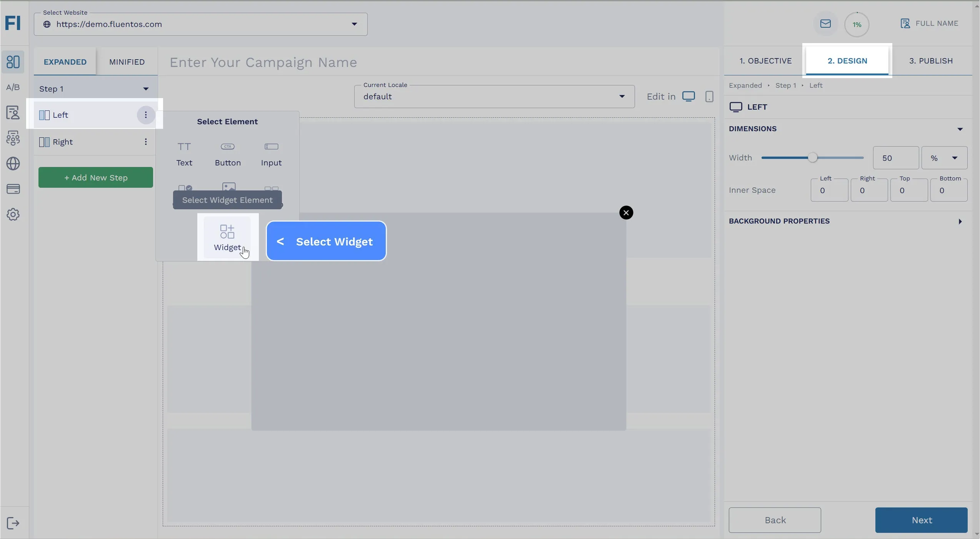This screenshot has width=980, height=539.
Task: Switch editing to desktop view
Action: pyautogui.click(x=688, y=96)
